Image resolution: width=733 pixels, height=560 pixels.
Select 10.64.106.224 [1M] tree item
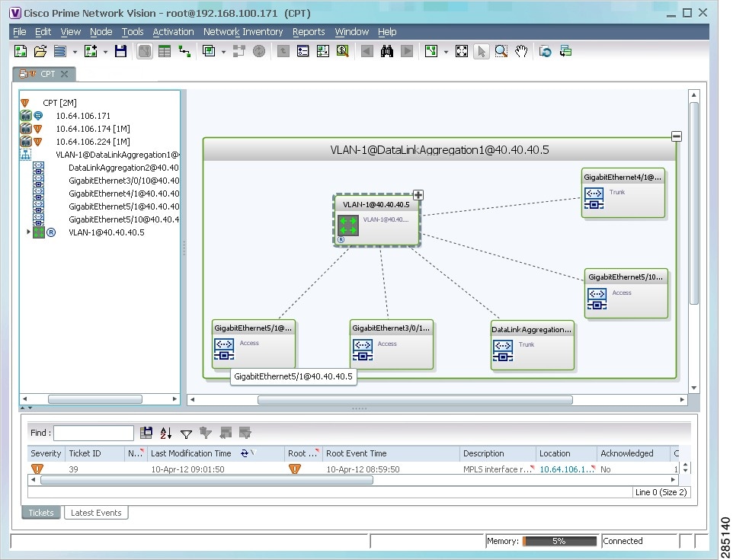[x=93, y=142]
